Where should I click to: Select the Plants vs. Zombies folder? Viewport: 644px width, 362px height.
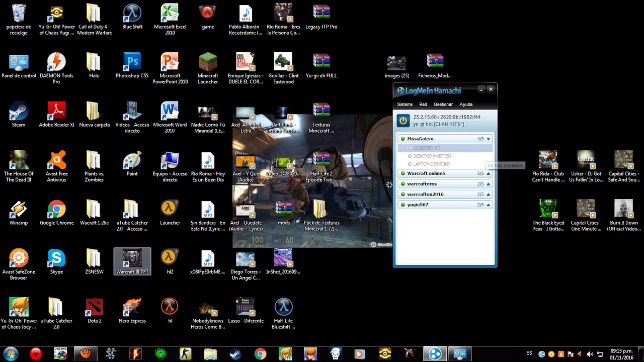coord(94,167)
